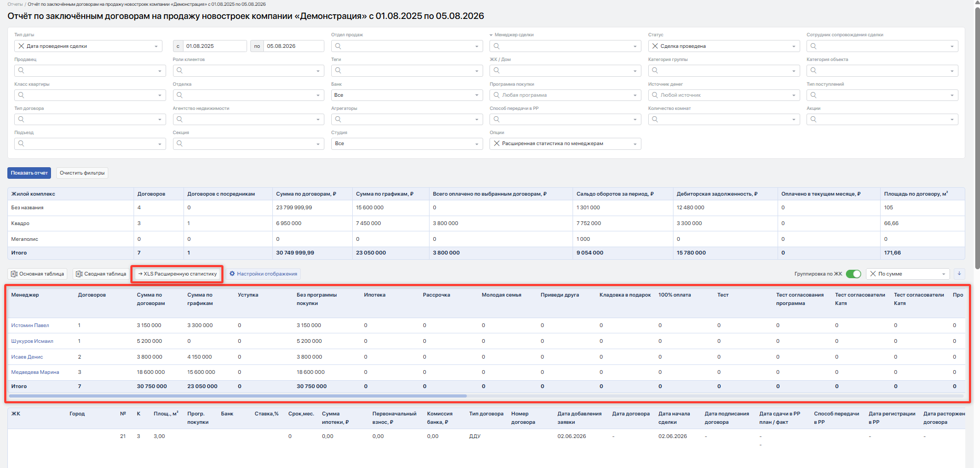980x468 pixels.
Task: Click the Очистить фильтры button
Action: 82,173
